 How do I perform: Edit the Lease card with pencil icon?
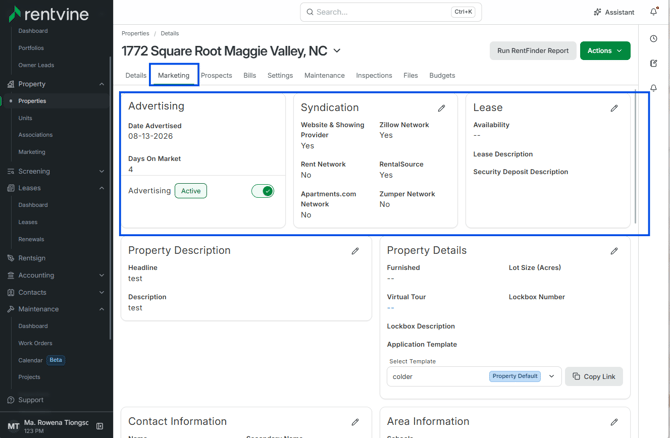tap(614, 108)
